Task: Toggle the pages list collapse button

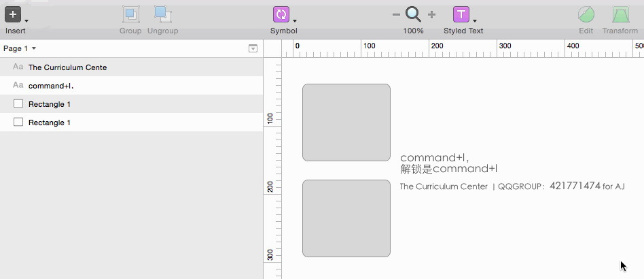Action: (x=253, y=48)
